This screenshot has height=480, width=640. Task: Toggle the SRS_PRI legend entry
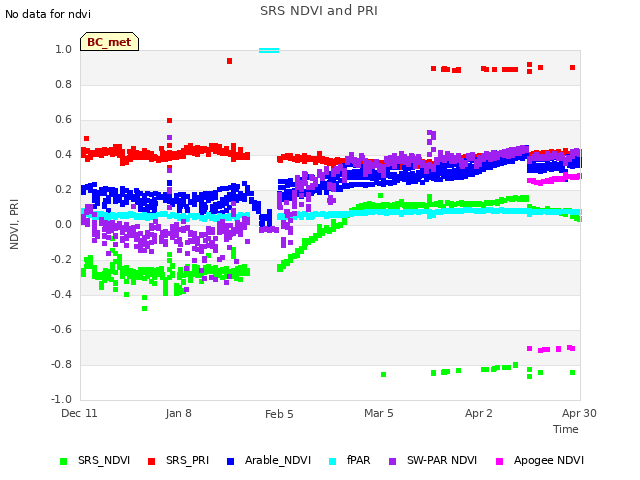[178, 460]
